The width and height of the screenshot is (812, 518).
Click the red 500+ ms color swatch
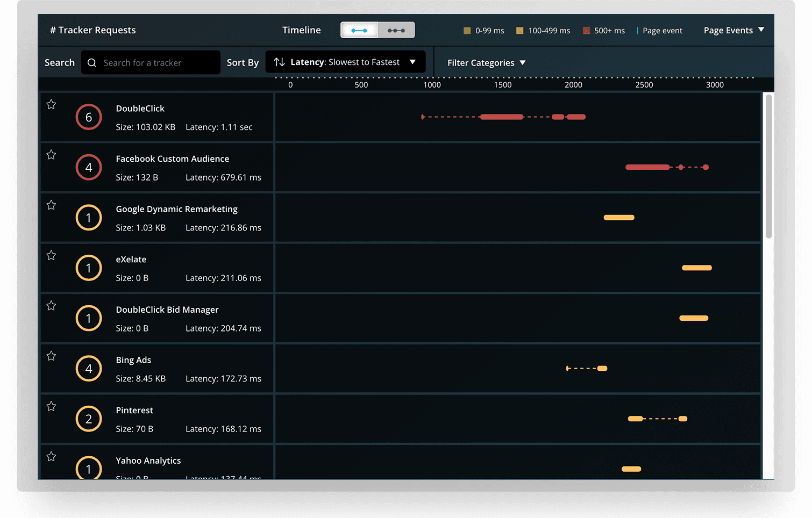coord(586,30)
